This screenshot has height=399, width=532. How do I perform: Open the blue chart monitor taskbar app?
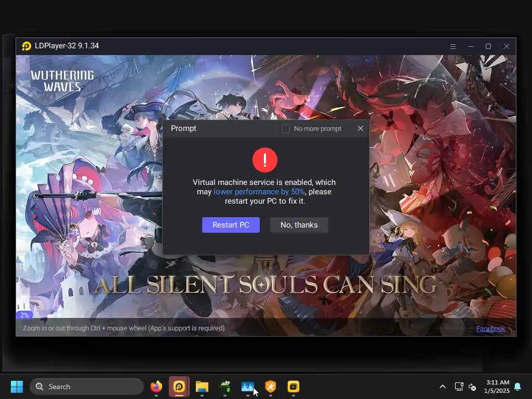coord(248,387)
